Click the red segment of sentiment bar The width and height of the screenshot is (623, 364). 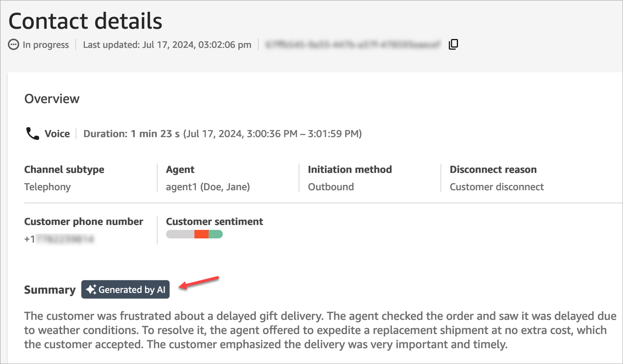(x=201, y=234)
